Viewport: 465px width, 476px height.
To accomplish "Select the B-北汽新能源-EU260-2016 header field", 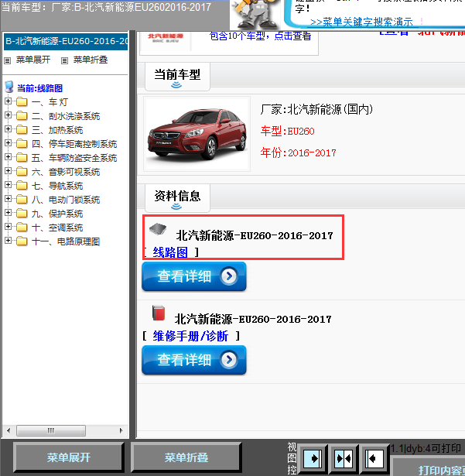I will (66, 41).
